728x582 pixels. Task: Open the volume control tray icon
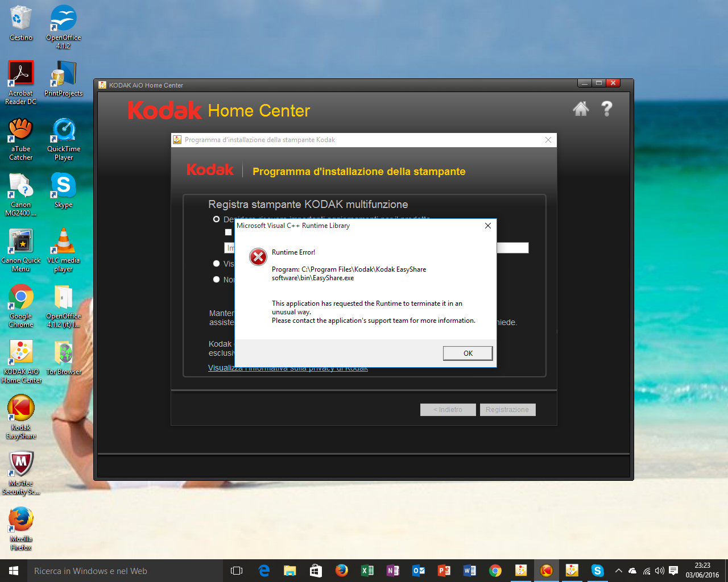660,571
